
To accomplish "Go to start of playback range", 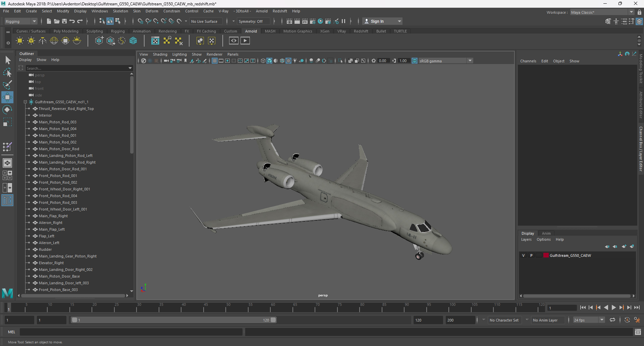I will click(x=583, y=307).
